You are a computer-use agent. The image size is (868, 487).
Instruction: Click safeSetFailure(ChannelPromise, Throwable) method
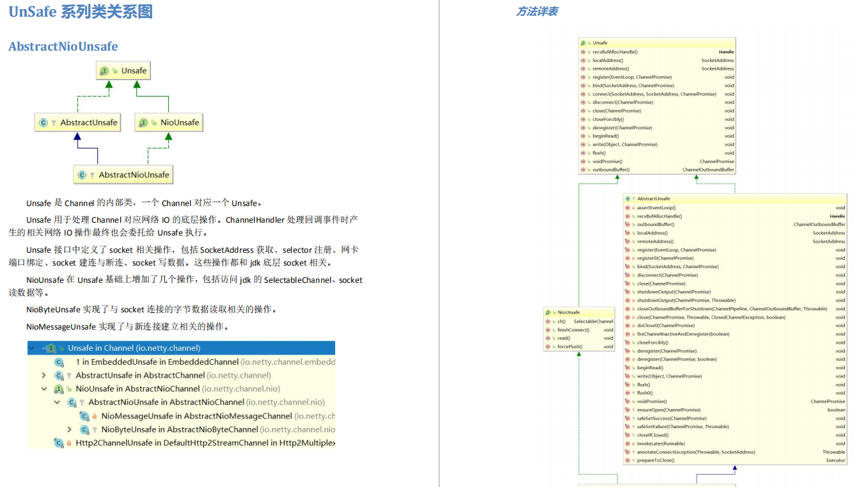683,427
